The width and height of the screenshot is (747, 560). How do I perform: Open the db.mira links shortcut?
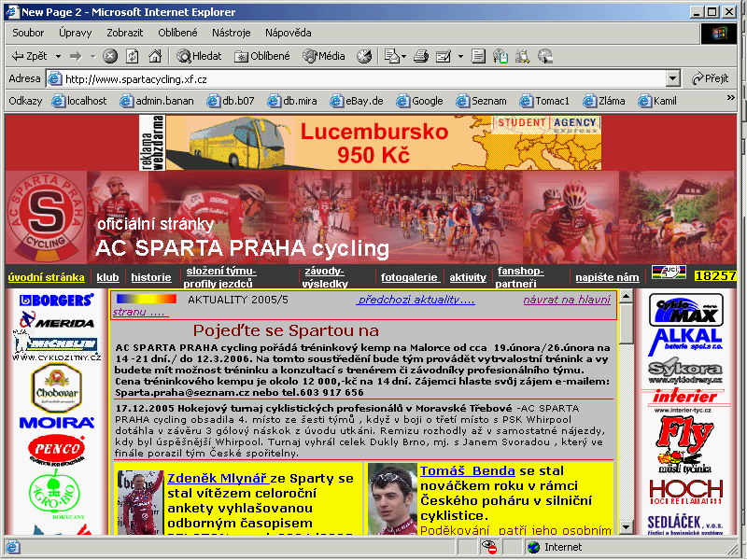point(292,101)
